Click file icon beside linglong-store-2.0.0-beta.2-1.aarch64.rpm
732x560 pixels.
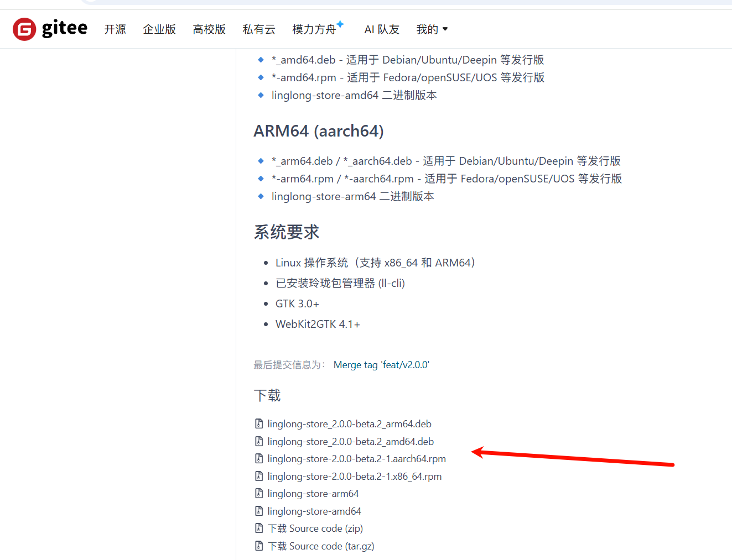(x=259, y=459)
